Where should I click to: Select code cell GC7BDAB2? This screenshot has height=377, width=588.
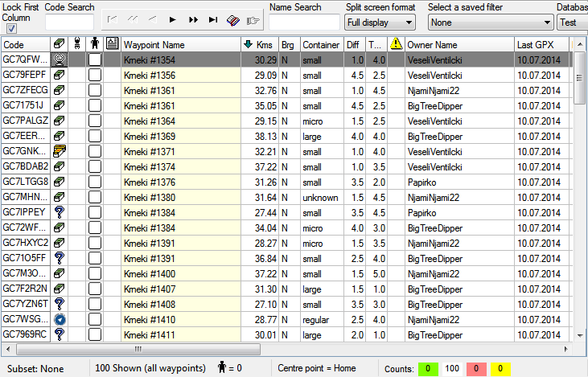pyautogui.click(x=26, y=166)
